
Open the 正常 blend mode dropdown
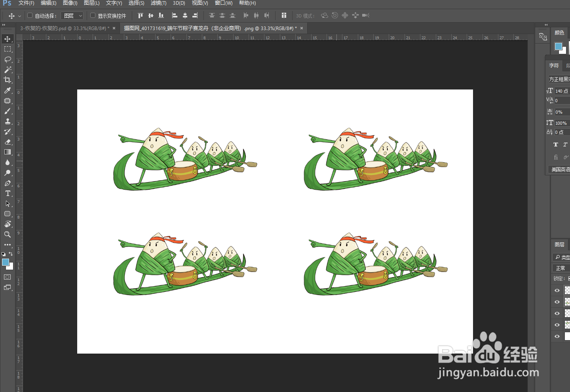[x=561, y=268]
